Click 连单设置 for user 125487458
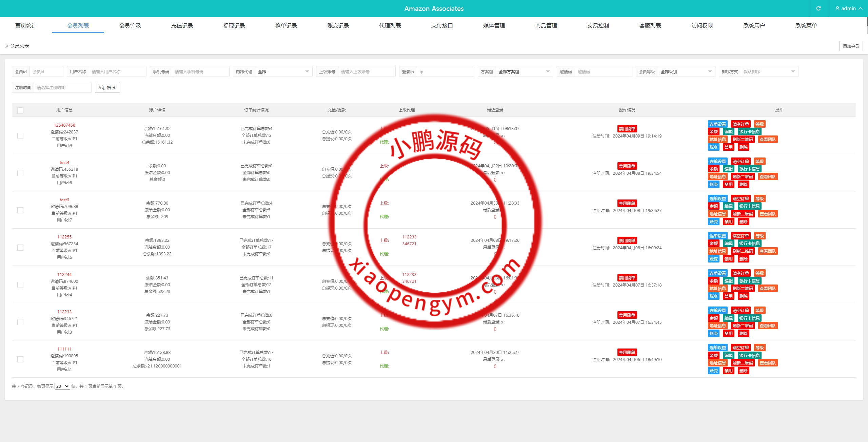 pyautogui.click(x=717, y=124)
